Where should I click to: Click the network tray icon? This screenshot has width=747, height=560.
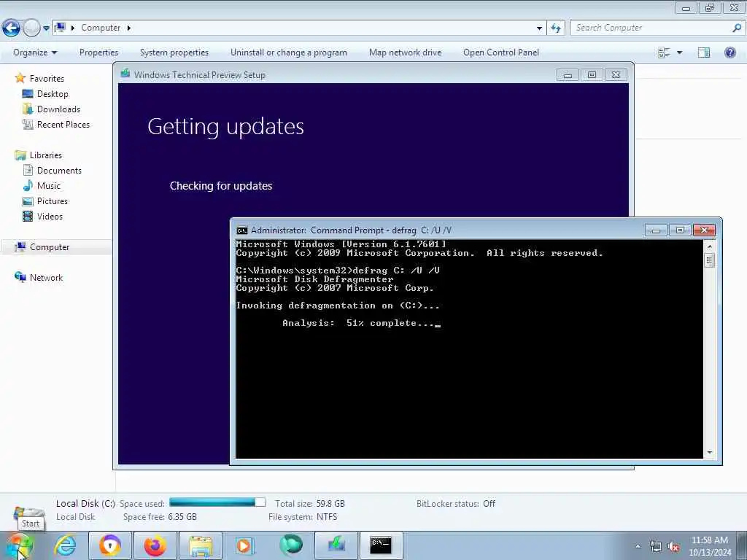(x=656, y=547)
